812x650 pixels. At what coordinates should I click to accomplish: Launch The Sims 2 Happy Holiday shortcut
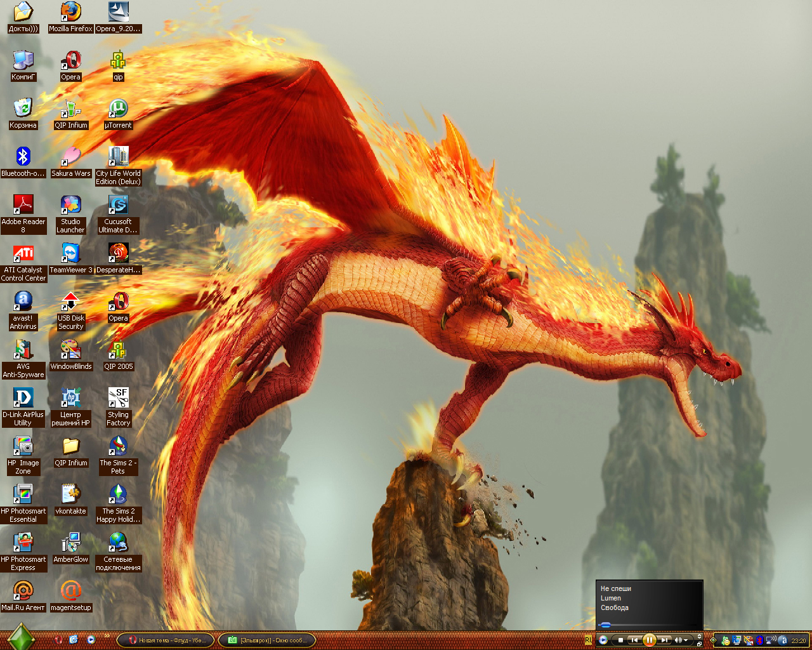tap(118, 504)
